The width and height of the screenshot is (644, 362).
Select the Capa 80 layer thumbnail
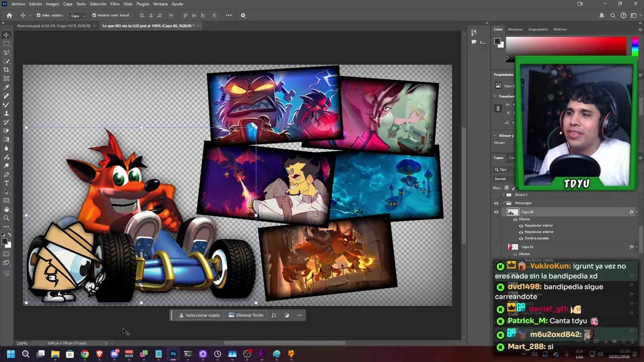(x=513, y=212)
